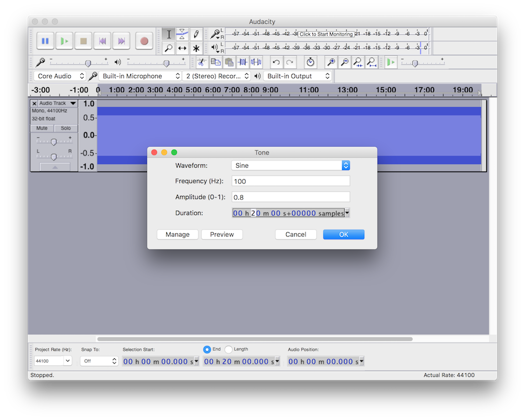Click the Pause transport button
This screenshot has width=525, height=420.
(45, 41)
